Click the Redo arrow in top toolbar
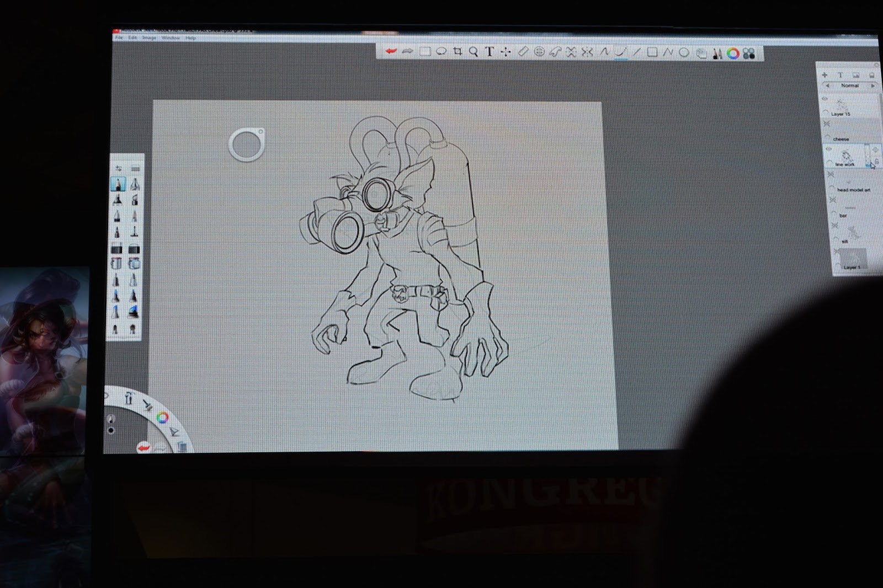This screenshot has height=588, width=883. point(408,51)
